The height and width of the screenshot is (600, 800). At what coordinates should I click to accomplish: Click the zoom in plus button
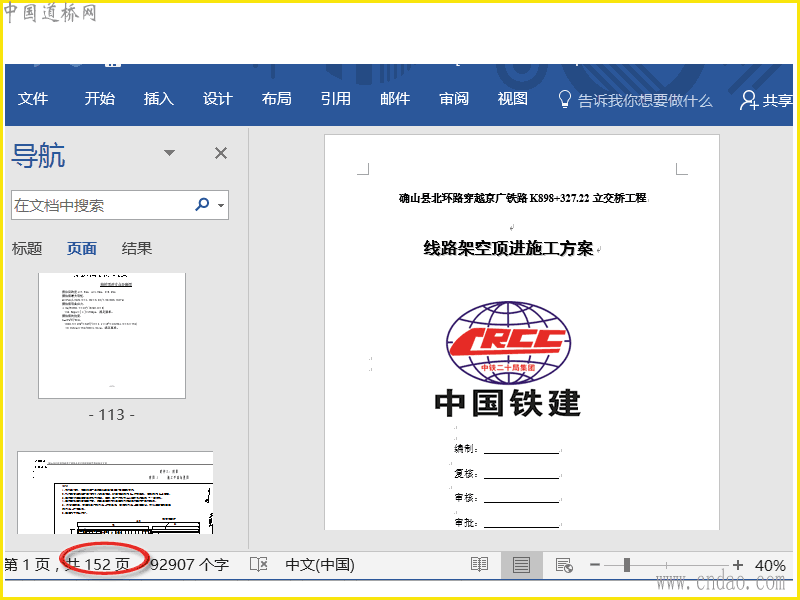tap(738, 565)
